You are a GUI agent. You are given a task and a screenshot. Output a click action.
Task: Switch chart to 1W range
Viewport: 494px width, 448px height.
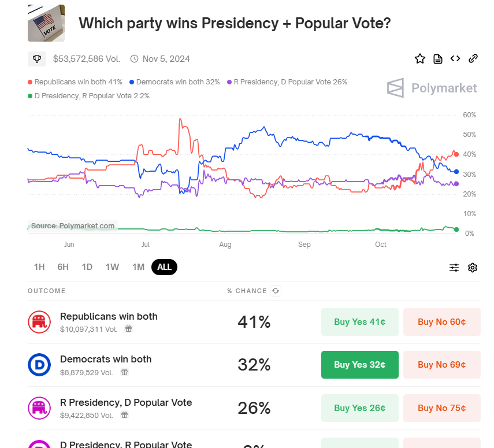click(112, 267)
